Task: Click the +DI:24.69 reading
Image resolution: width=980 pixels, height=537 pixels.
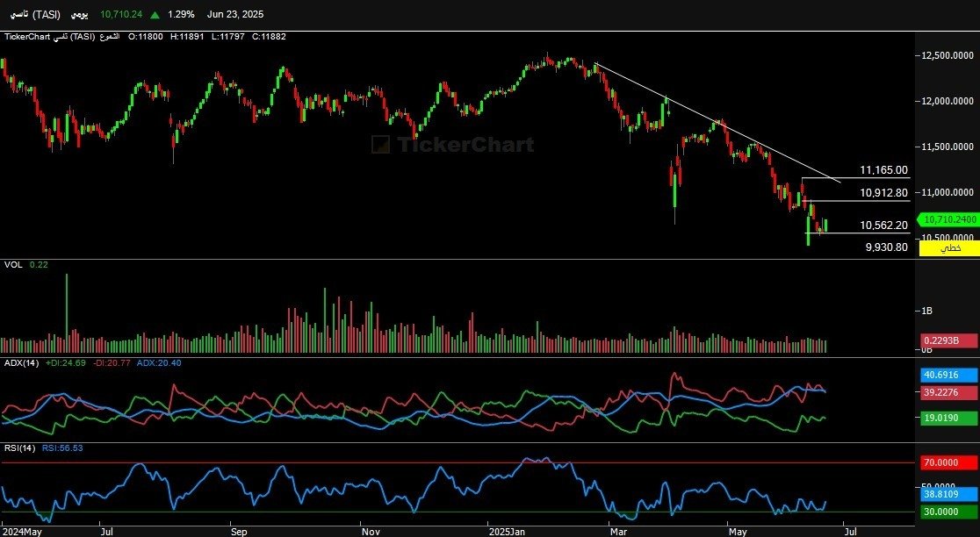Action: click(x=66, y=362)
